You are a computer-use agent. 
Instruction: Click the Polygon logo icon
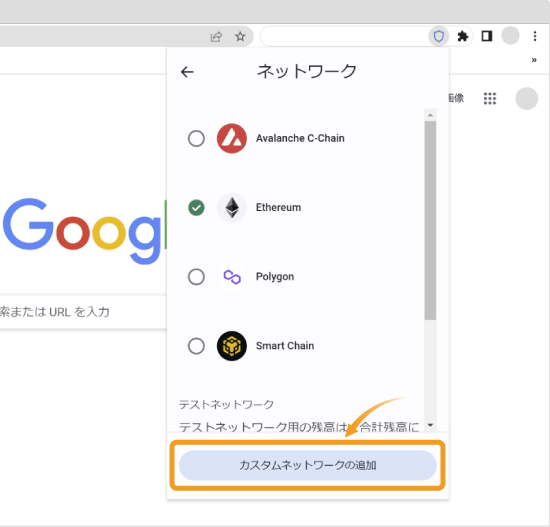(x=232, y=276)
